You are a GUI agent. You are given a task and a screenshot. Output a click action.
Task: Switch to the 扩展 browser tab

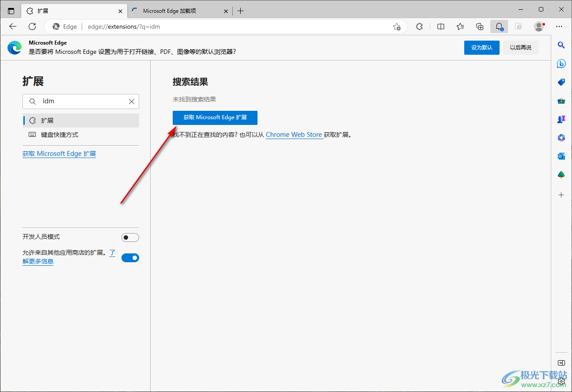(x=74, y=11)
